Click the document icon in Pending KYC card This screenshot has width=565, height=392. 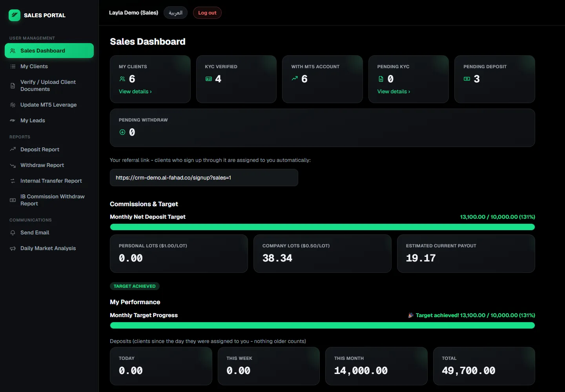point(381,79)
